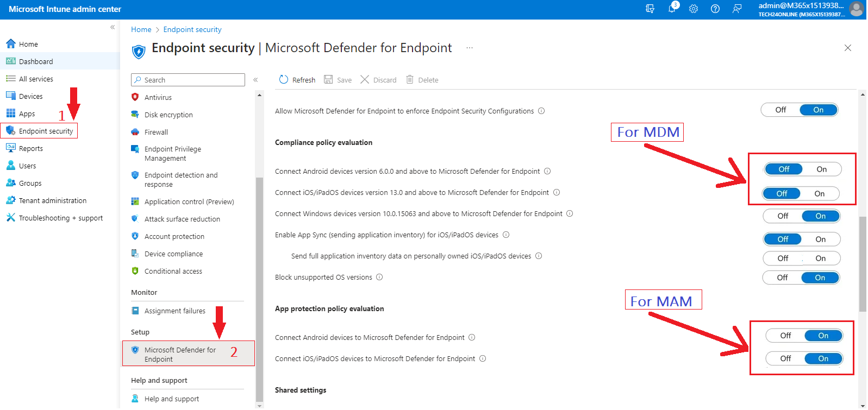868x410 pixels.
Task: Open the admin account avatar
Action: coord(856,9)
